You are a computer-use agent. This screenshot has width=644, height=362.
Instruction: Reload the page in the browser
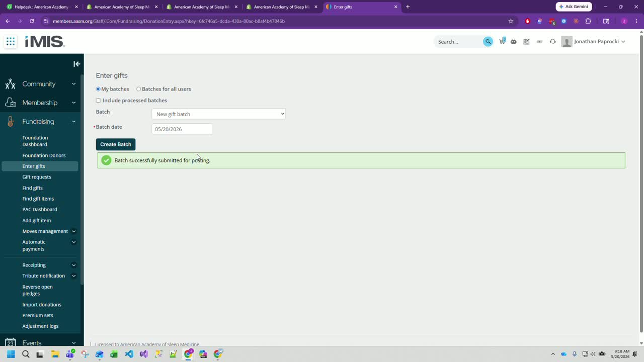(32, 21)
